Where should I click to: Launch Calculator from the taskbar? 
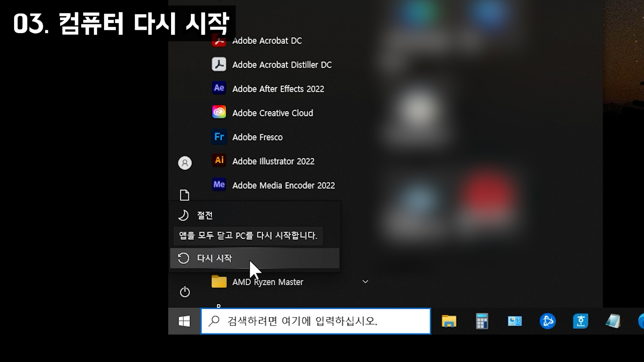click(x=482, y=321)
